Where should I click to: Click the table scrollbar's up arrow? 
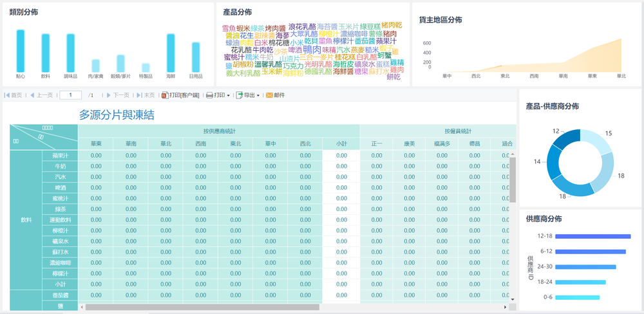[x=513, y=154]
